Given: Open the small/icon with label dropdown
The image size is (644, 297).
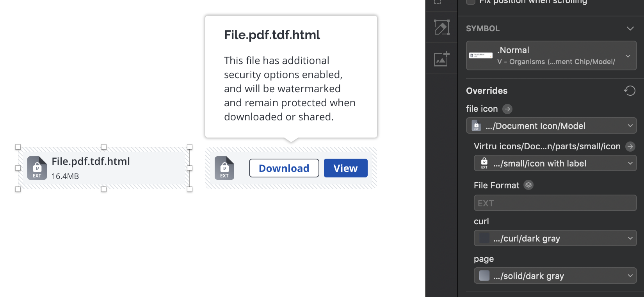Looking at the screenshot, I should (x=555, y=163).
